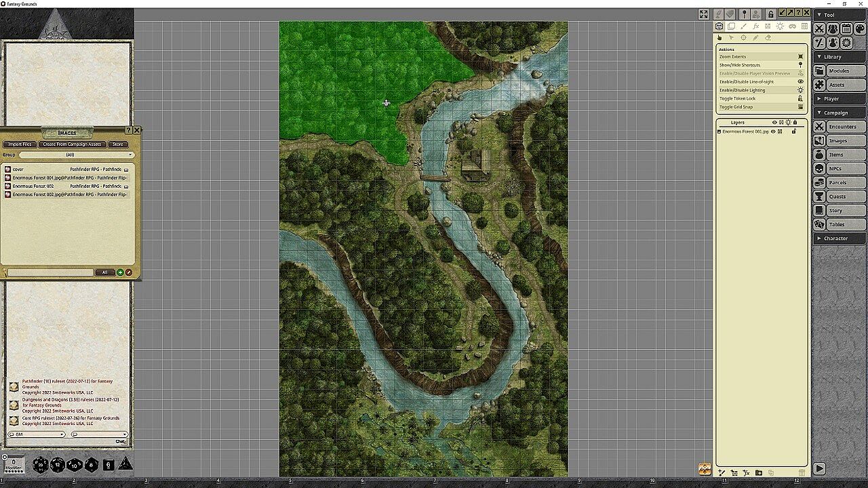Click the All filter button in Images
The image size is (868, 488).
(105, 272)
